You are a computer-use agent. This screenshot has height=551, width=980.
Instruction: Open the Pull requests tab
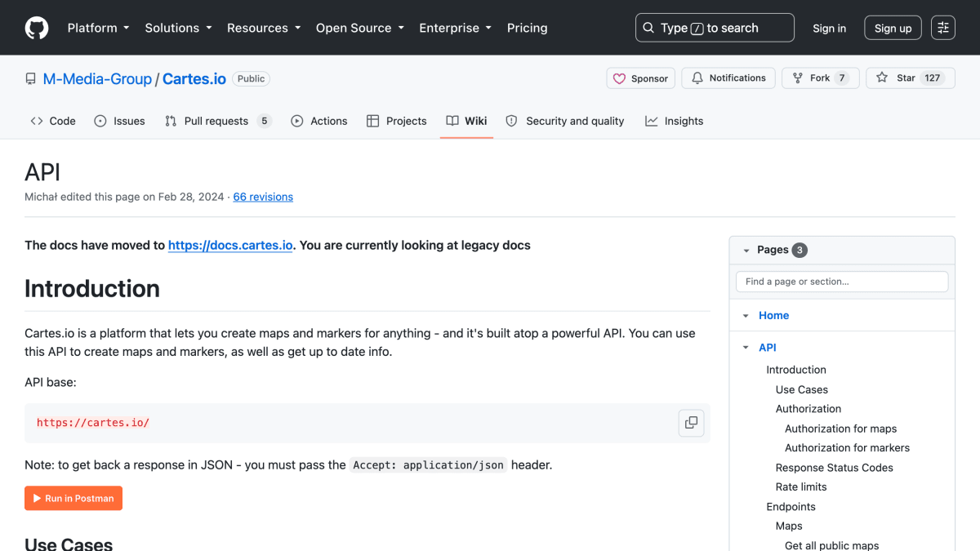tap(217, 121)
